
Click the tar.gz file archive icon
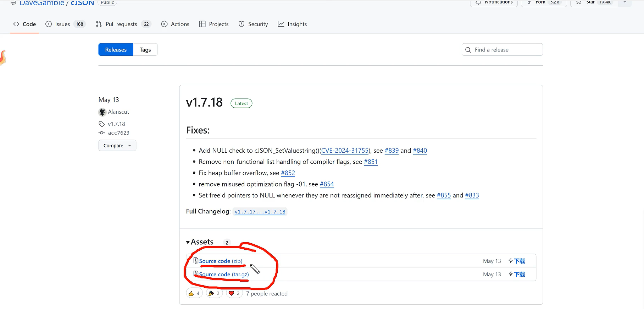tap(196, 274)
